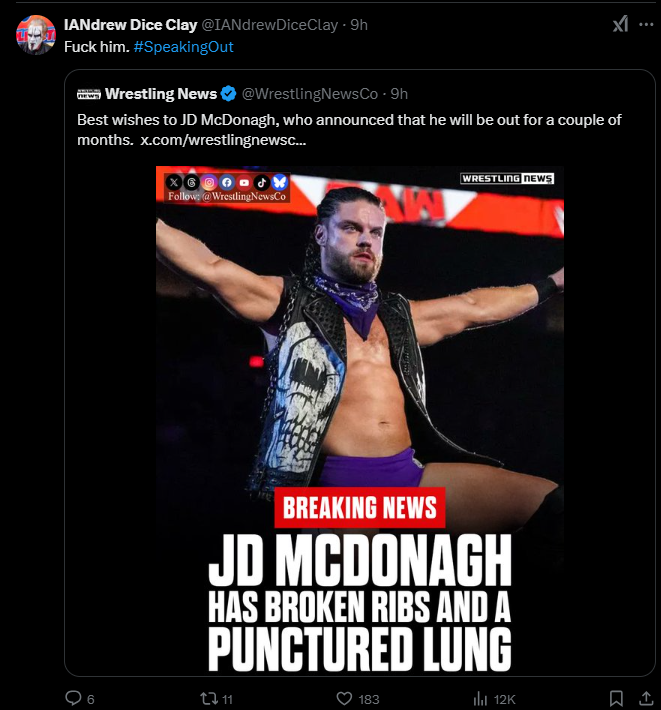The height and width of the screenshot is (710, 661).
Task: Click the Wrestling News account name
Action: 161,94
